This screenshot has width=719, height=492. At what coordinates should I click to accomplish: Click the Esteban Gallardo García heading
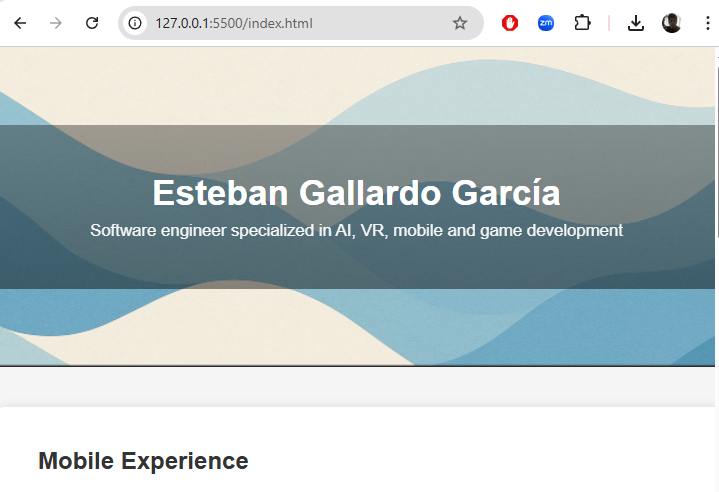(356, 192)
